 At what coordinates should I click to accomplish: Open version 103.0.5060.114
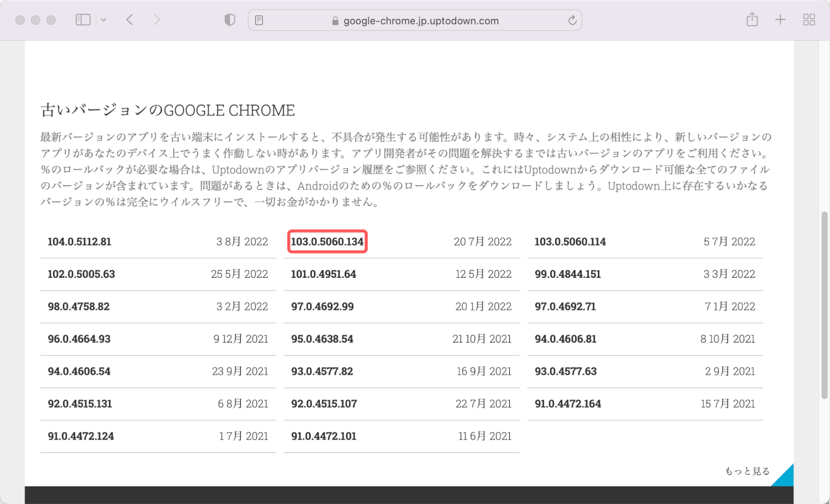570,242
